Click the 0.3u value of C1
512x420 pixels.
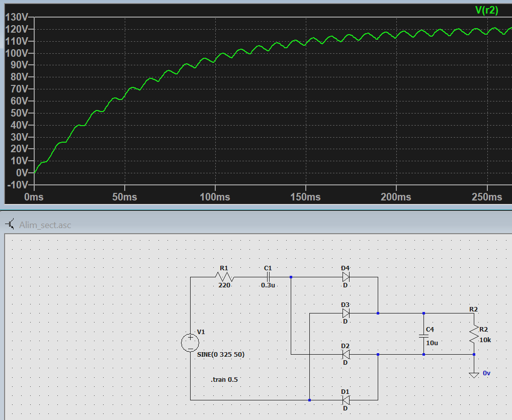click(268, 285)
